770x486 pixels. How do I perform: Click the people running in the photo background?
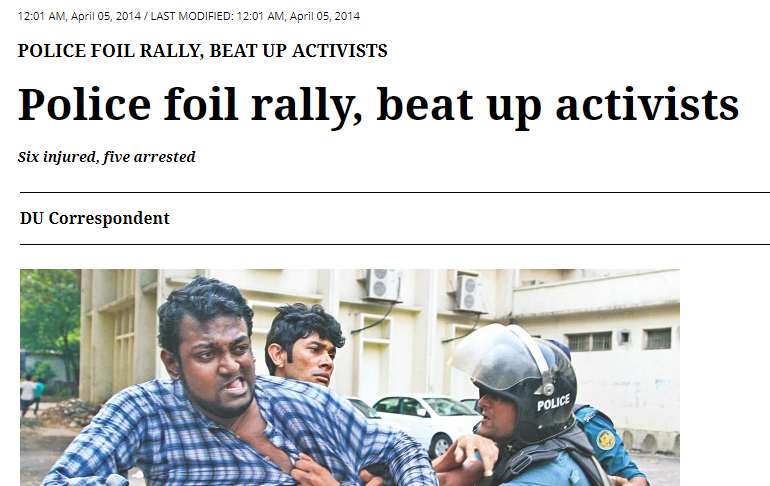tap(32, 393)
